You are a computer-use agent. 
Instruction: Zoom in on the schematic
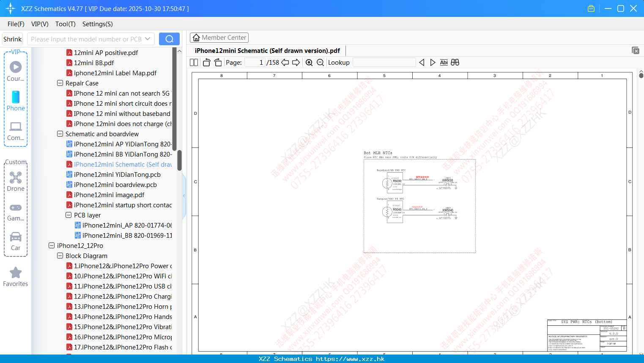pyautogui.click(x=309, y=63)
